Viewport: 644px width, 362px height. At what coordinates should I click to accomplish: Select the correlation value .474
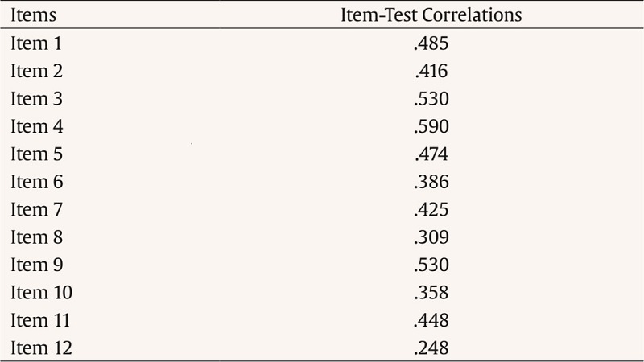tap(431, 154)
